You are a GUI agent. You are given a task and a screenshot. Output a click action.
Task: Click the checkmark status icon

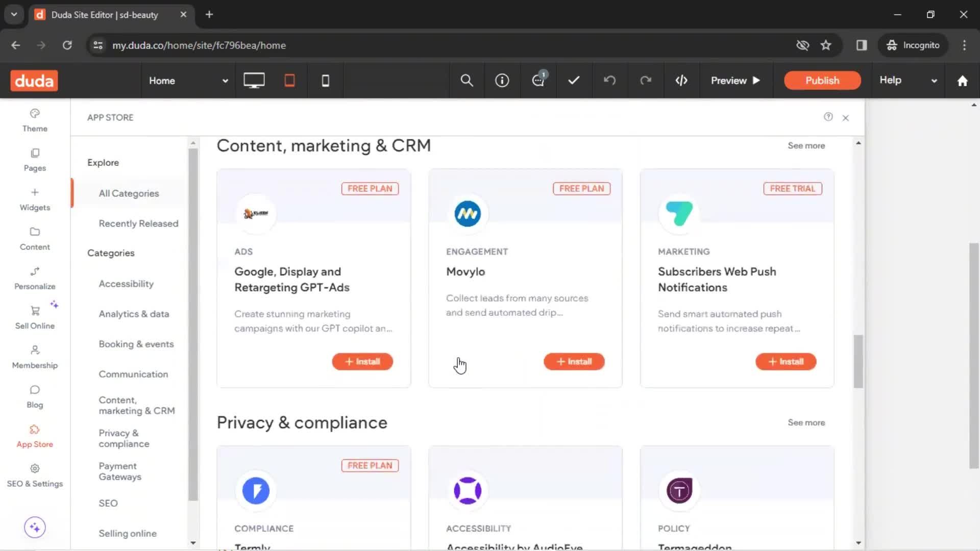click(574, 81)
